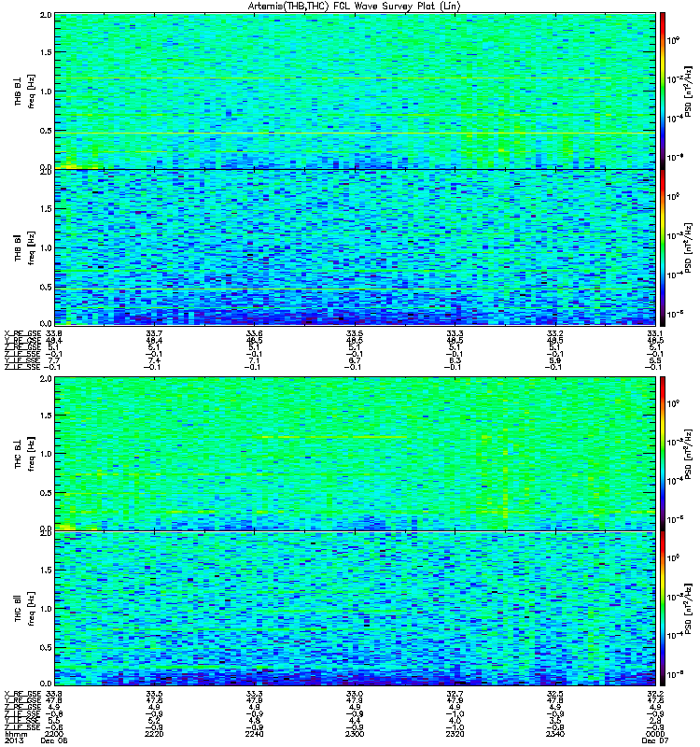Screen dimensions: 700x747
Task: Click the PSD [nT²/Hz] label beside THB B-parallel color bar
Action: [x=688, y=247]
